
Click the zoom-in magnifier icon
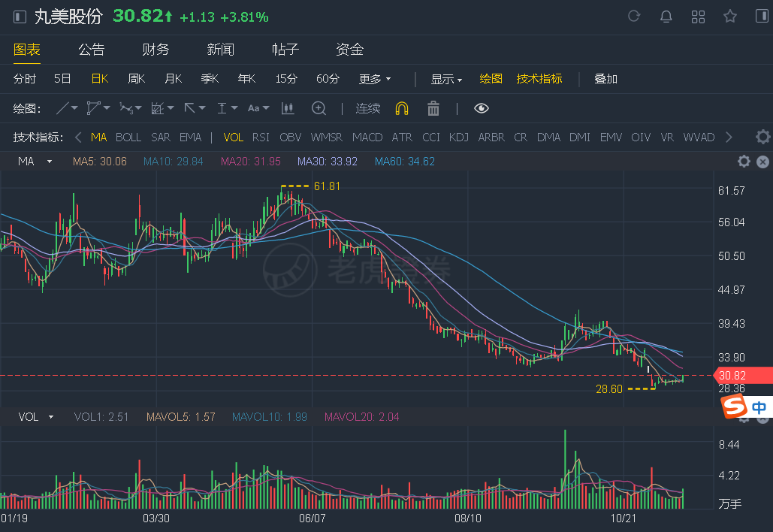click(x=319, y=108)
